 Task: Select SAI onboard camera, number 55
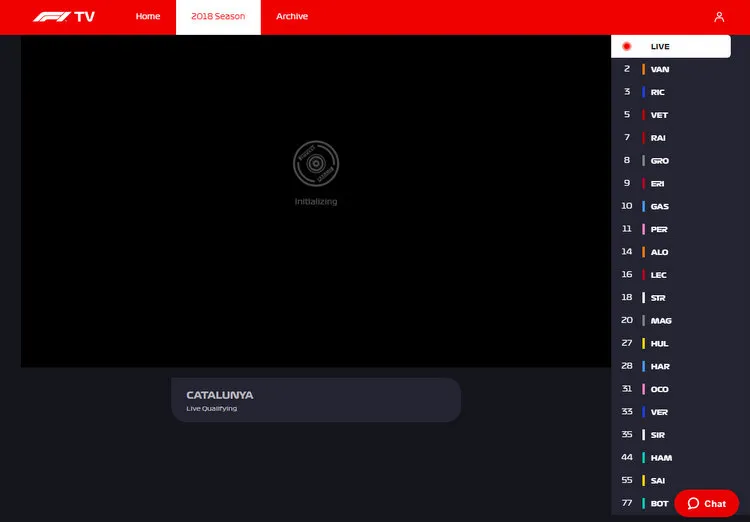[x=671, y=480]
